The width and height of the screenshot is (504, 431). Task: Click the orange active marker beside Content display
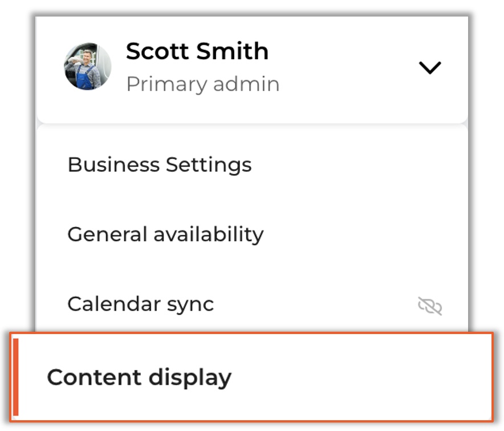pyautogui.click(x=15, y=377)
